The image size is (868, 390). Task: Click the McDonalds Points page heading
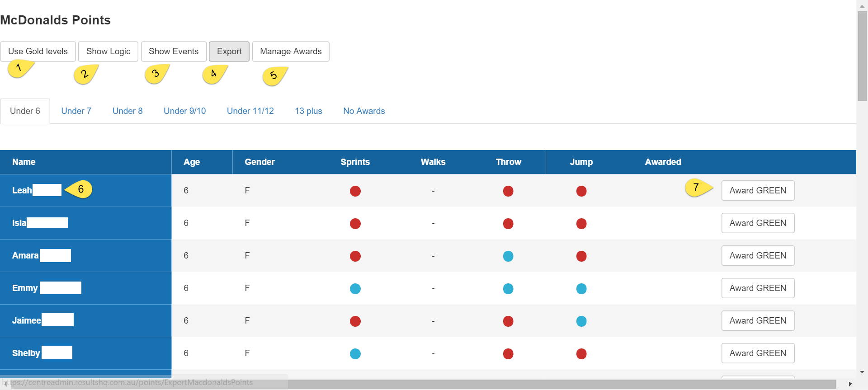coord(55,20)
